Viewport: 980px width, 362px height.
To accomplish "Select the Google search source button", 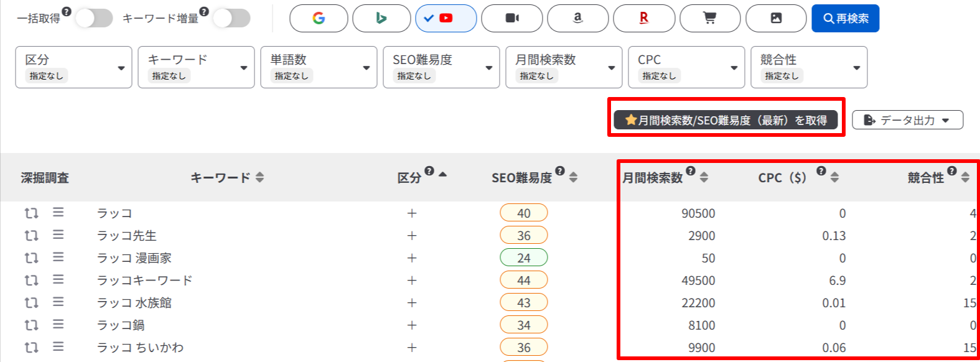I will (319, 19).
